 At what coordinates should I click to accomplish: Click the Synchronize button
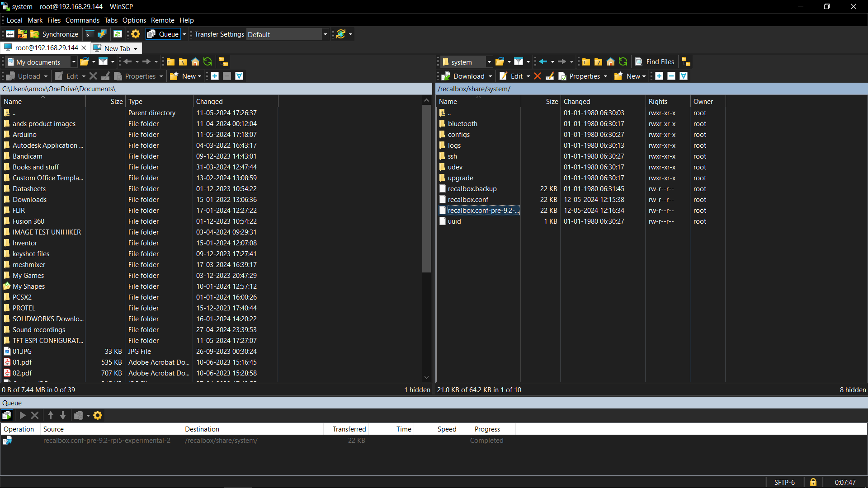(54, 34)
